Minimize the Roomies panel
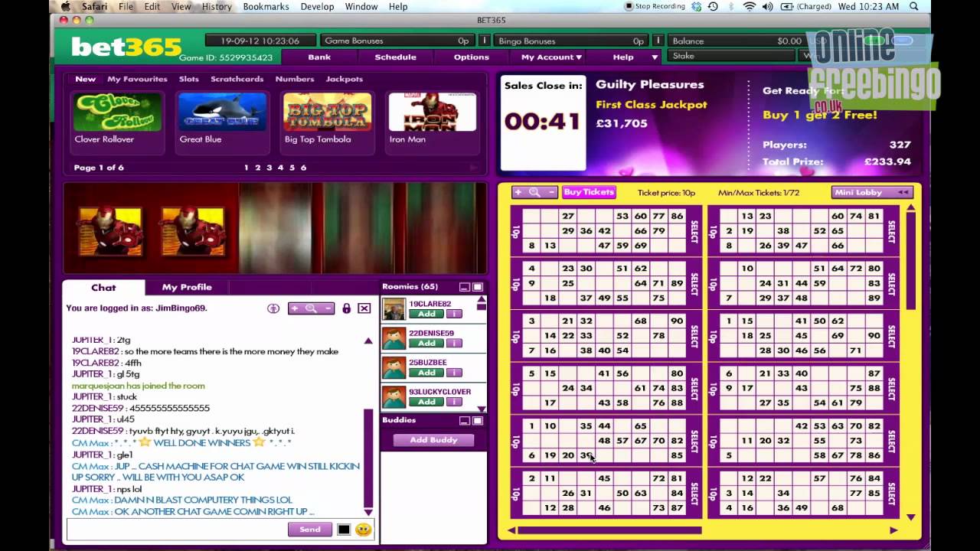Image resolution: width=980 pixels, height=551 pixels. pos(465,287)
